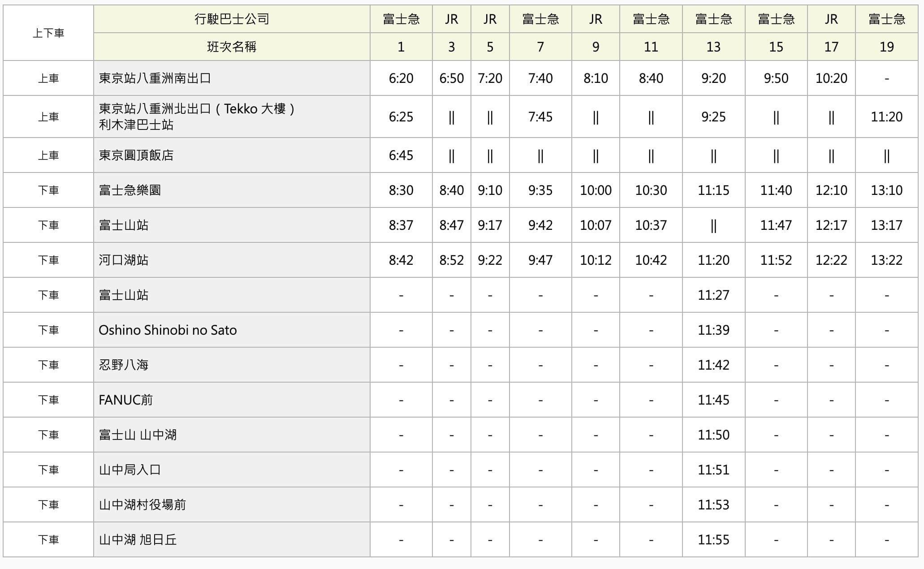Click the 10:00 arrival time
Screen dimensions: 924x569
(x=596, y=190)
